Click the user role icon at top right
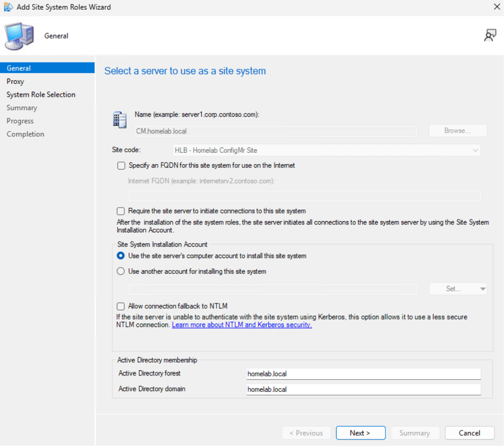Screen dimensions: 504x446 [490, 34]
